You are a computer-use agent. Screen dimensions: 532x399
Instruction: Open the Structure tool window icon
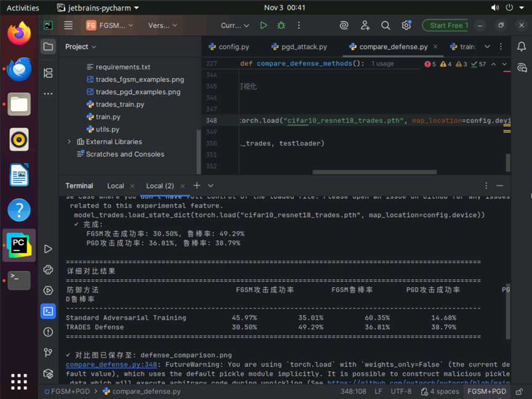48,73
